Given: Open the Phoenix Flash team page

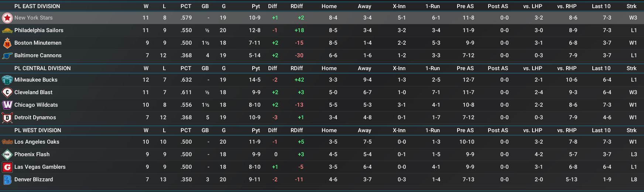Looking at the screenshot, I should pos(32,154).
